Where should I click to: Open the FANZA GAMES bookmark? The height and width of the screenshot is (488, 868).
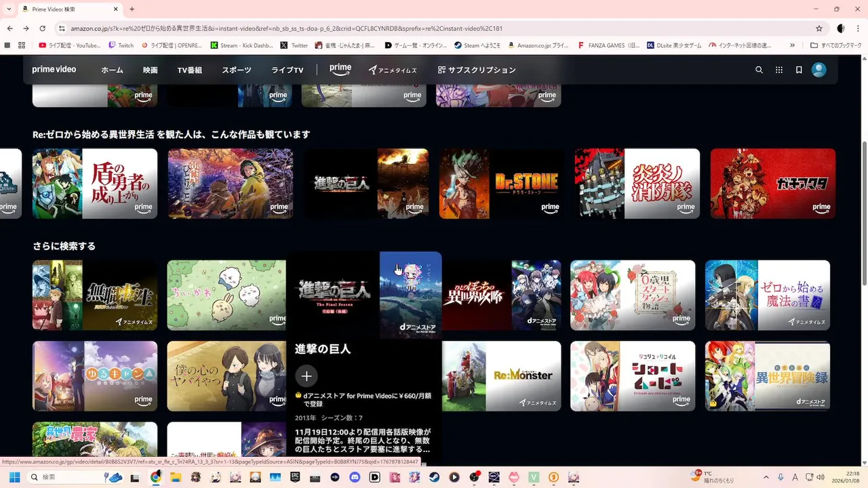[608, 45]
